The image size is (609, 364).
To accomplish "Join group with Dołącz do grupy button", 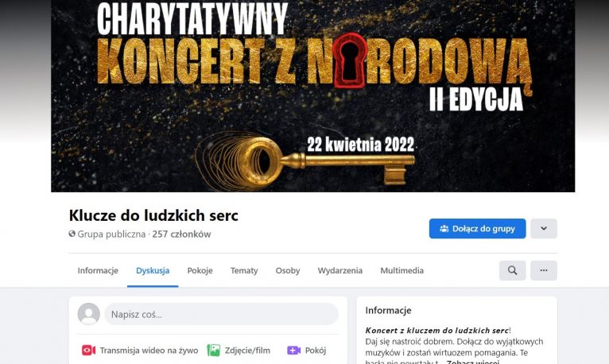I will click(x=477, y=229).
